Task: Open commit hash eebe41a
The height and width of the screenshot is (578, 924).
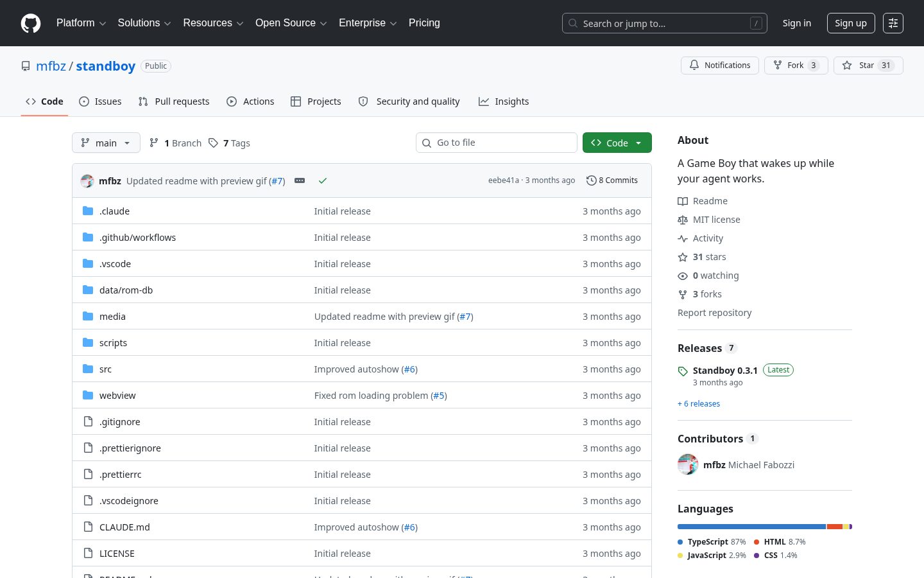Action: pos(504,180)
